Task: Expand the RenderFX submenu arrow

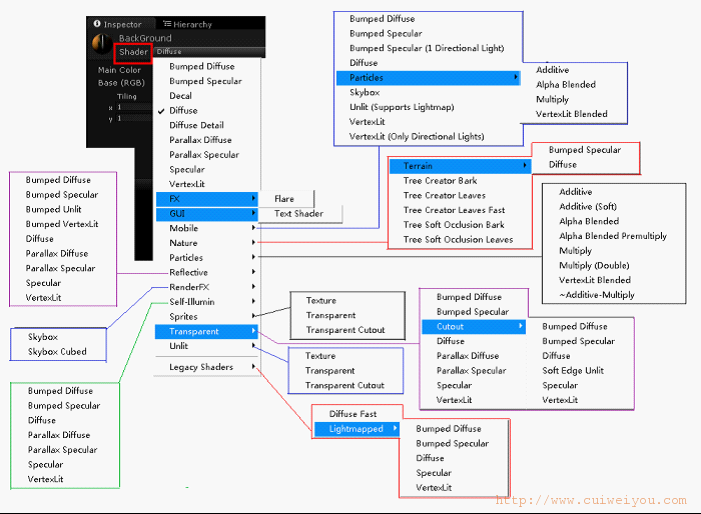Action: [x=253, y=287]
